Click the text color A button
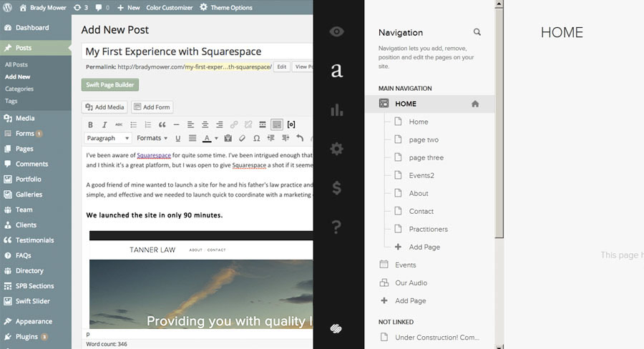The image size is (644, 349). click(x=207, y=138)
